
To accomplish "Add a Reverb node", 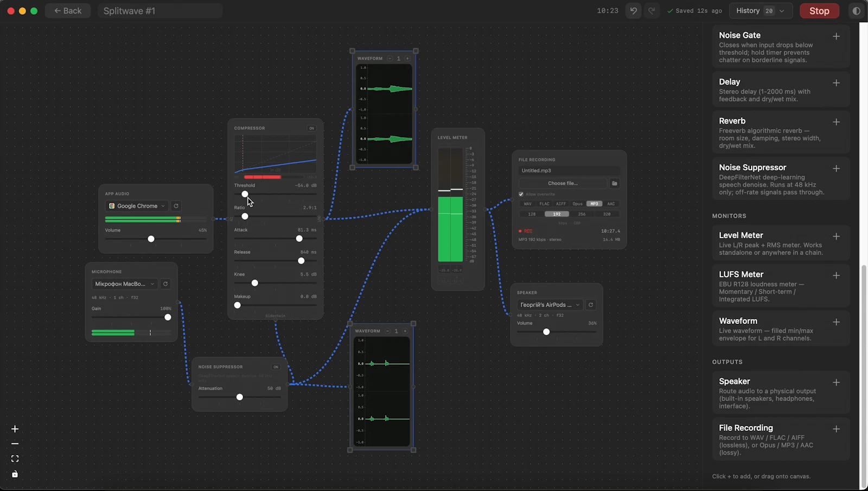I will (x=837, y=122).
